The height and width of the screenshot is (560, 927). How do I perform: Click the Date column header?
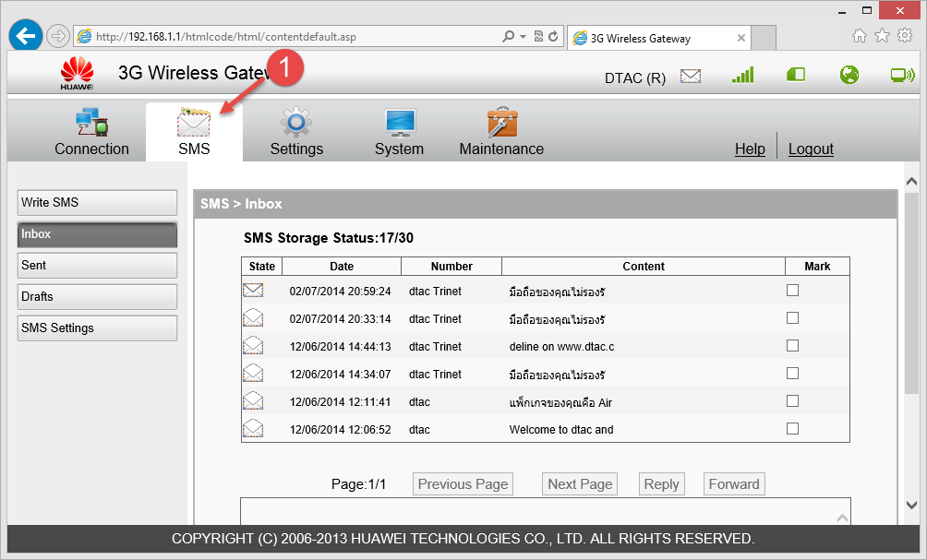tap(342, 267)
